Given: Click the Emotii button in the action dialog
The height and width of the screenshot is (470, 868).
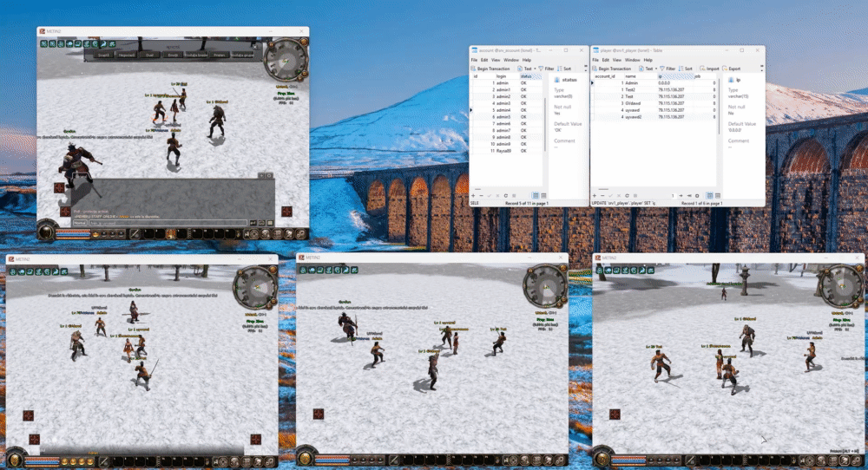Looking at the screenshot, I should pyautogui.click(x=173, y=55).
